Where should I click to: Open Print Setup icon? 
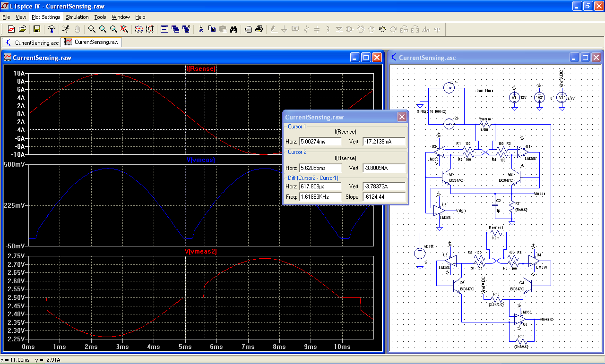(x=248, y=29)
